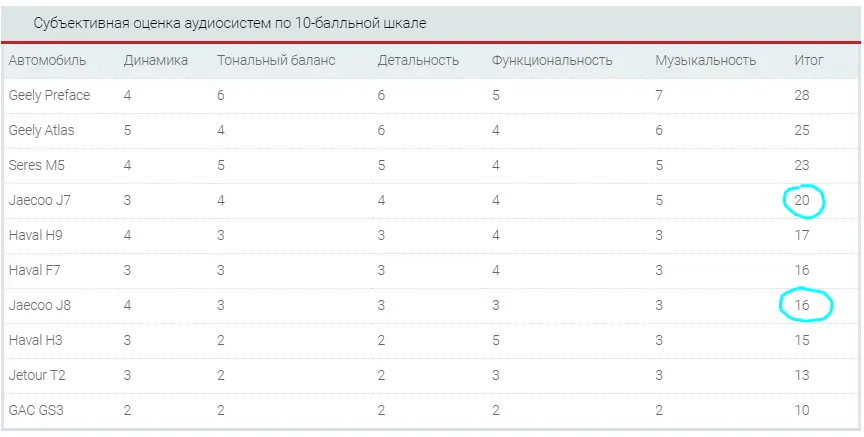Click Haval H3 total score 15

[x=802, y=340]
